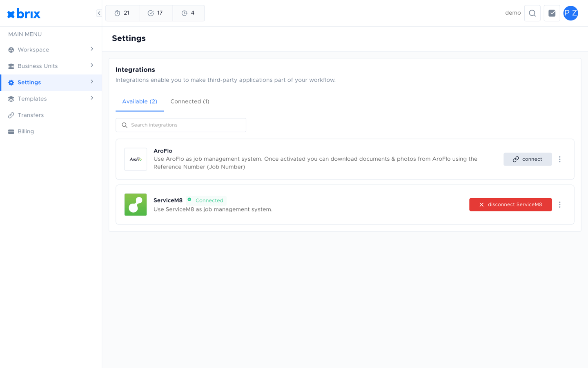Click the demo account label

[x=513, y=13]
